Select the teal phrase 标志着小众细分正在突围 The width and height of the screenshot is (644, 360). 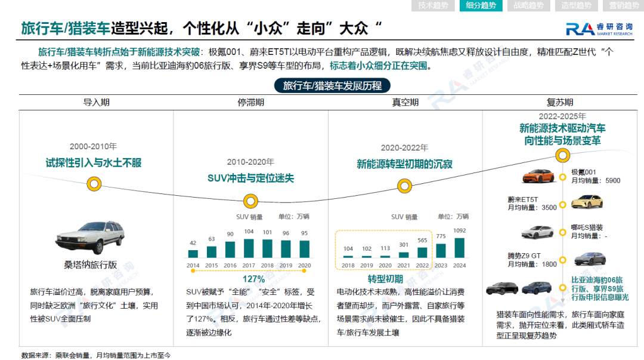[378, 66]
